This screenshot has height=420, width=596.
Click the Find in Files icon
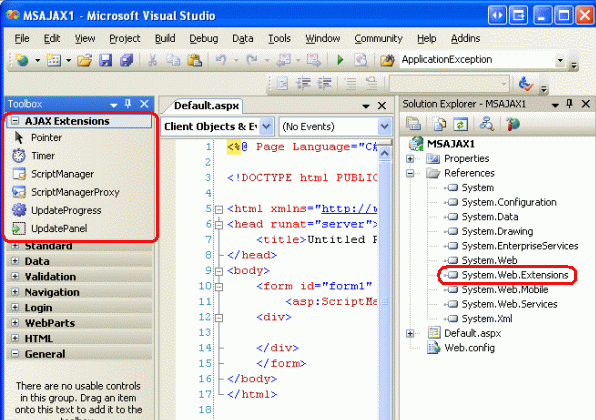pyautogui.click(x=387, y=60)
